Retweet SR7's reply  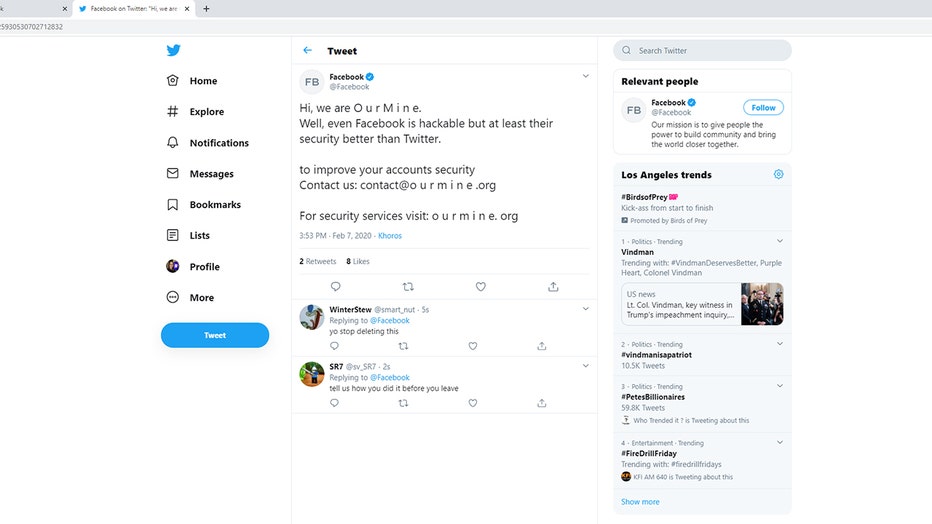403,403
